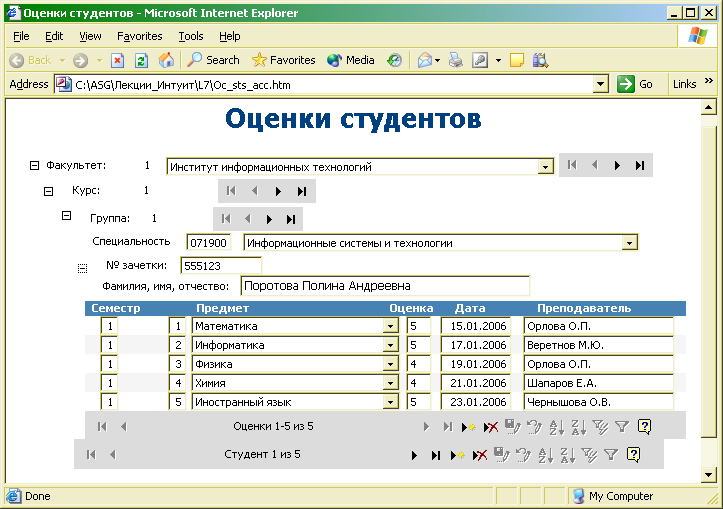Open help in Оценки navigation bar
The height and width of the screenshot is (509, 723).
[644, 426]
